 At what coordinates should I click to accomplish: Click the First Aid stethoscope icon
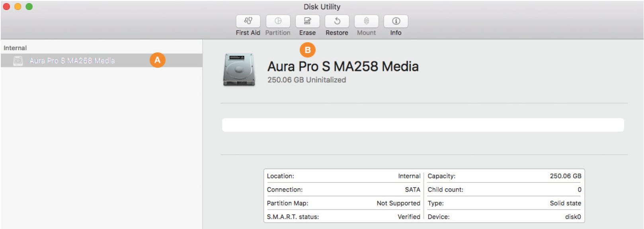click(x=248, y=21)
